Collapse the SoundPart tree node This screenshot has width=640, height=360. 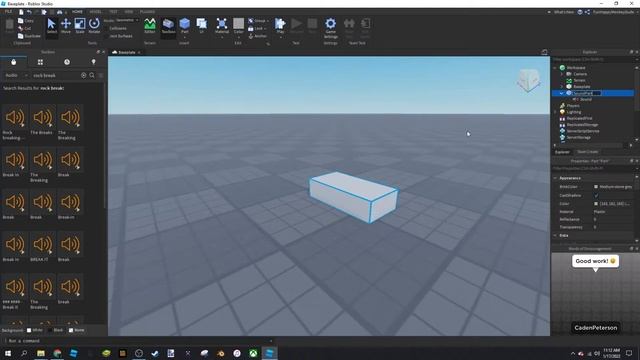pos(562,93)
